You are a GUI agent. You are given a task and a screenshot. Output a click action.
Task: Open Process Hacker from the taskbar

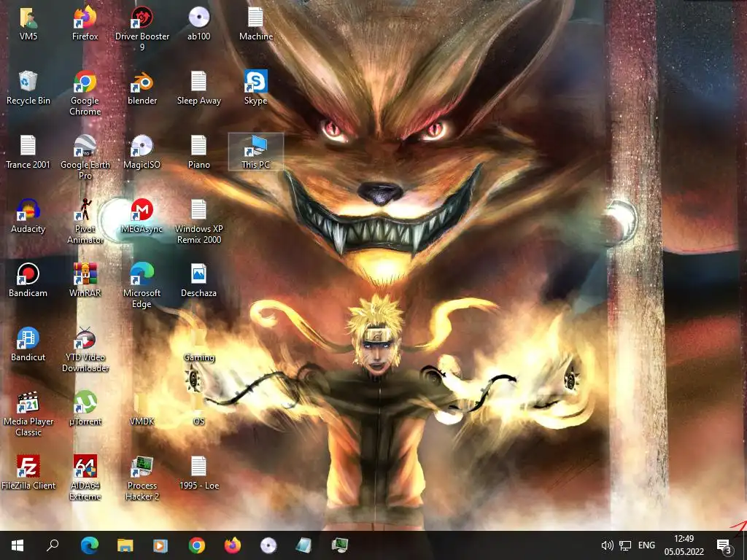click(340, 545)
